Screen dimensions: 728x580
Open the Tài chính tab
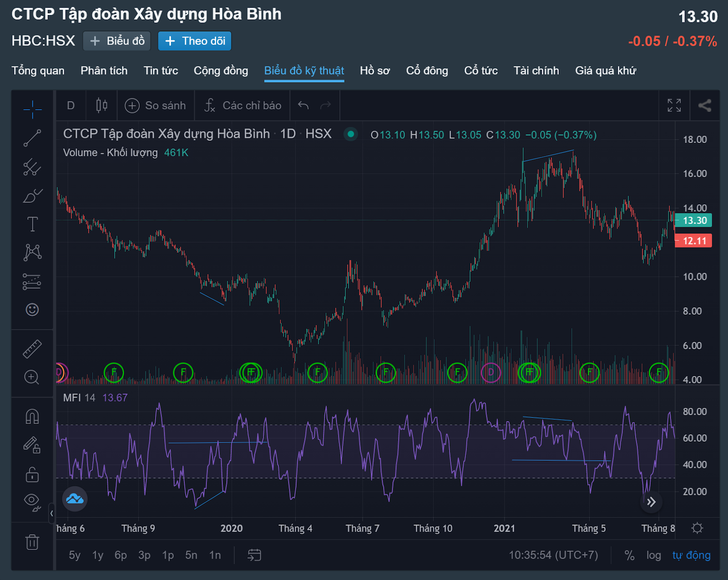point(536,71)
